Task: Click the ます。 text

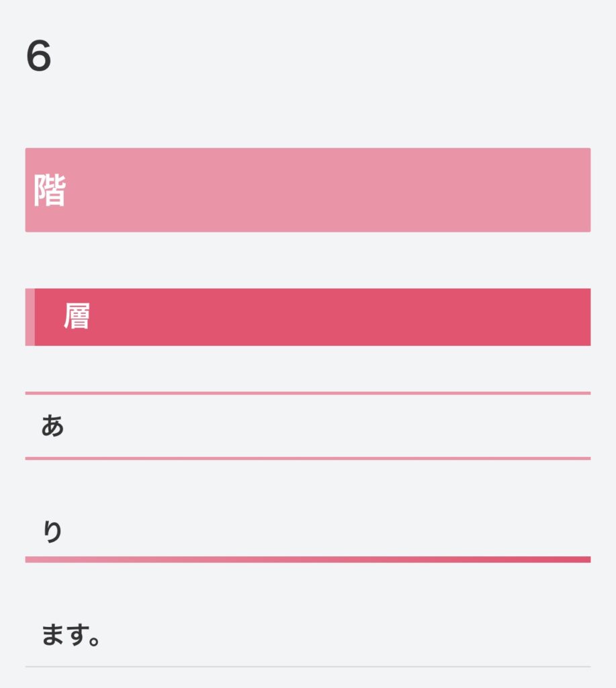Action: (71, 635)
